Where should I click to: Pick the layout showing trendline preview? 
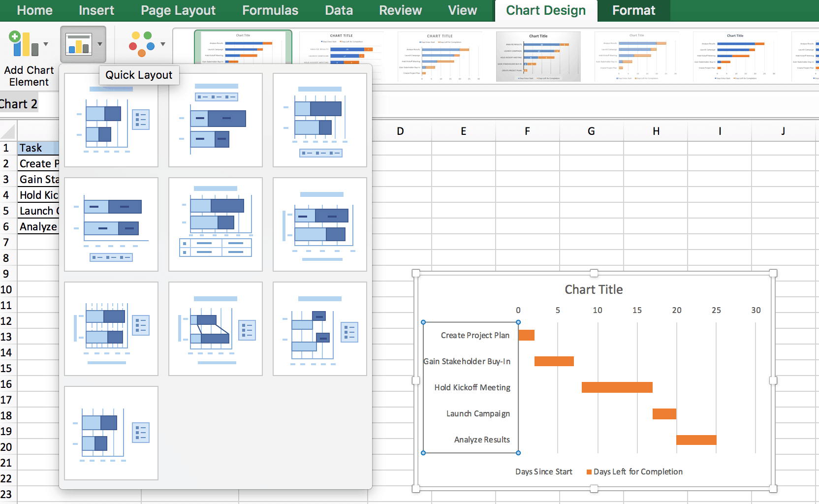(x=215, y=328)
